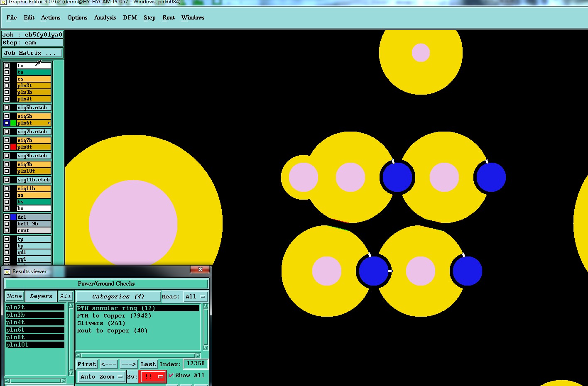Toggle sig5b.etch layer checkbox
The height and width of the screenshot is (386, 588).
[7, 107]
